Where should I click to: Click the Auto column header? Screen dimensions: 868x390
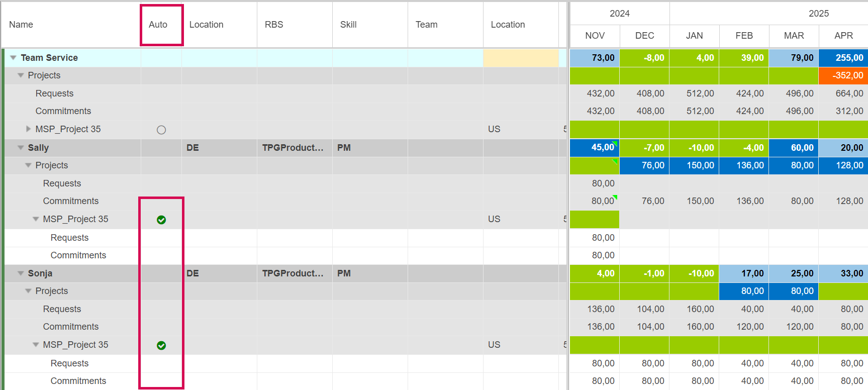[158, 25]
